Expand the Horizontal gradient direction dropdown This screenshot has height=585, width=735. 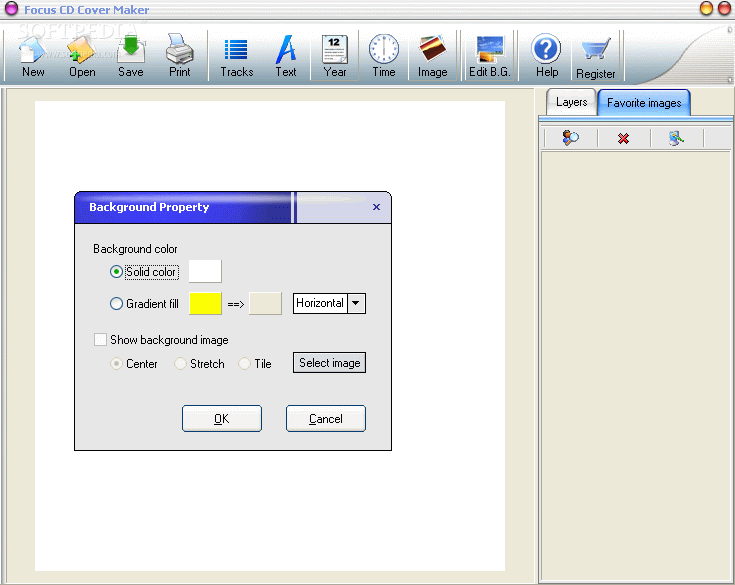click(356, 303)
